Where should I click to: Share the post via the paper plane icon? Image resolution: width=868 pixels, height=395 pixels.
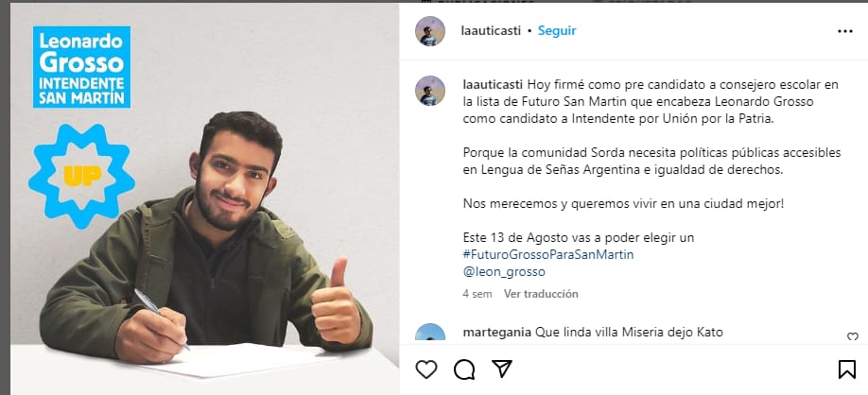tap(501, 369)
